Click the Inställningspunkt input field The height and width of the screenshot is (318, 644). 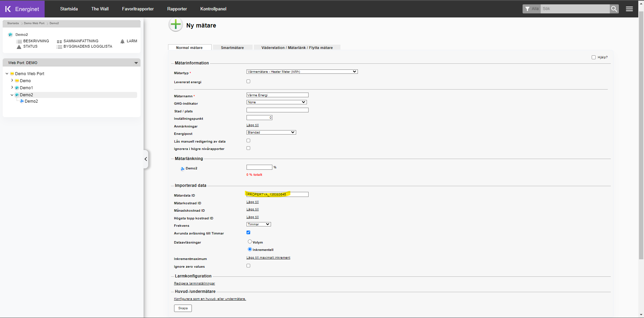tap(259, 118)
